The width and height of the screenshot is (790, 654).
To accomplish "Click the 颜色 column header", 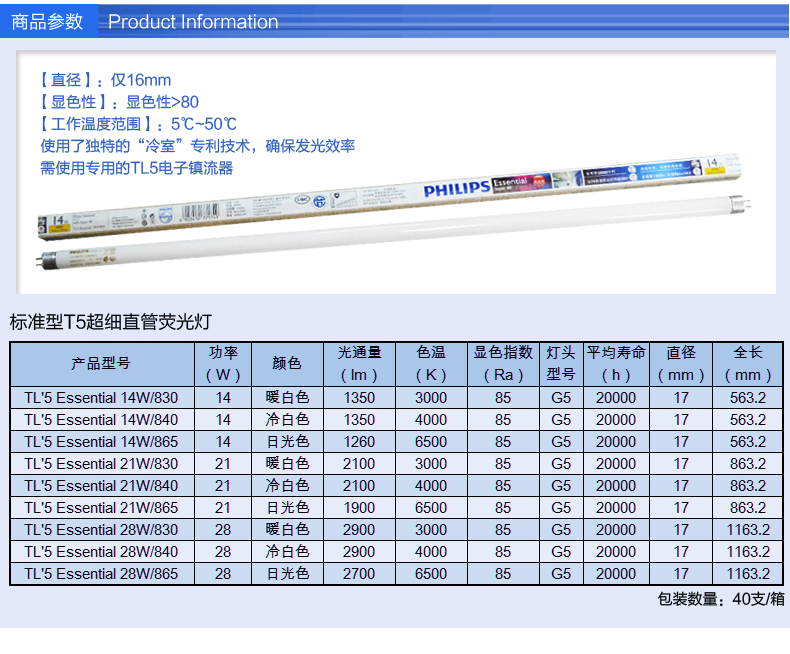I will click(287, 363).
